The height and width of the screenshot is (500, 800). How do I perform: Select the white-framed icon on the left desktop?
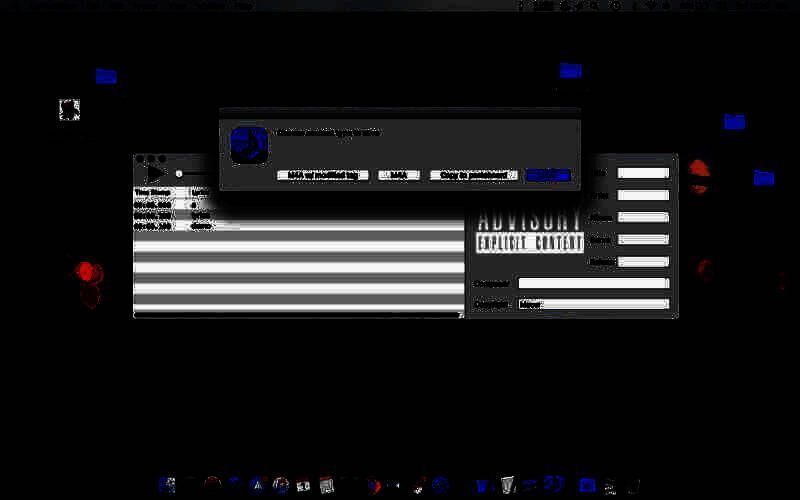tap(69, 110)
